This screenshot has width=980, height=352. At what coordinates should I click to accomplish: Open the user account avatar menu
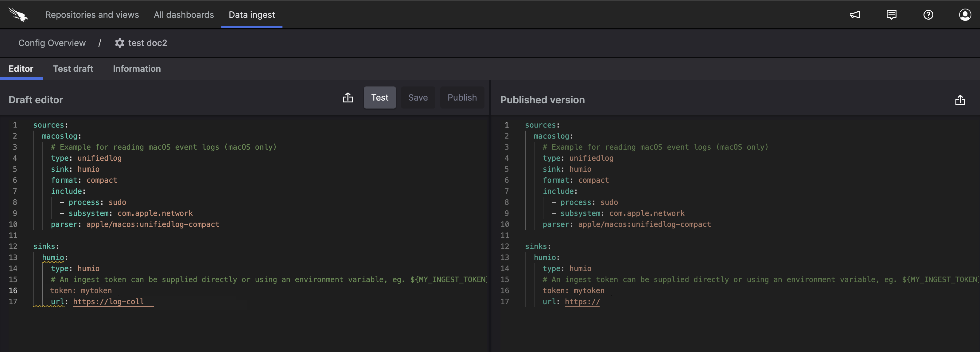point(965,14)
